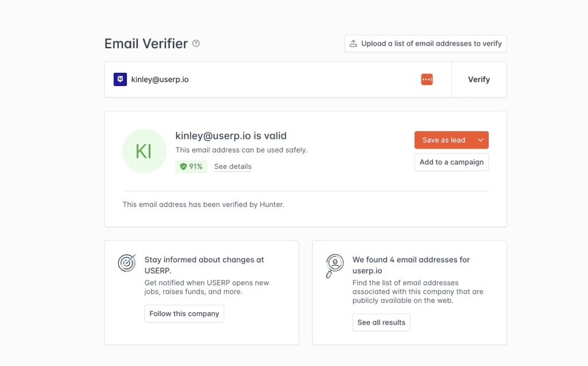Open the See details link
The width and height of the screenshot is (588, 366).
point(233,166)
